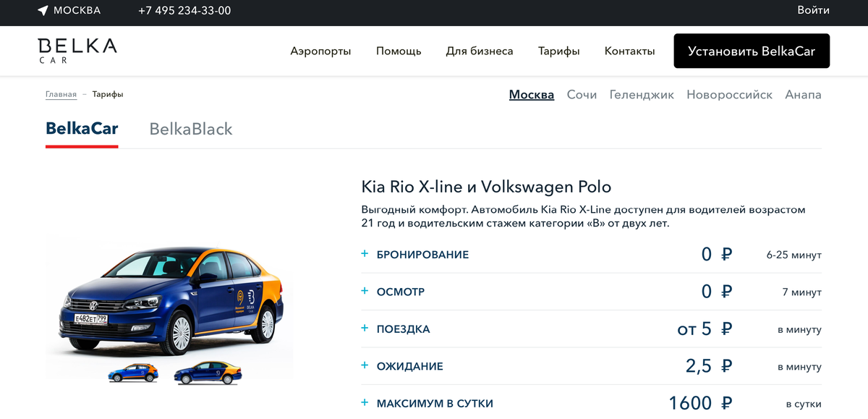The height and width of the screenshot is (419, 868).
Task: Select Анапа from the city list
Action: 803,94
